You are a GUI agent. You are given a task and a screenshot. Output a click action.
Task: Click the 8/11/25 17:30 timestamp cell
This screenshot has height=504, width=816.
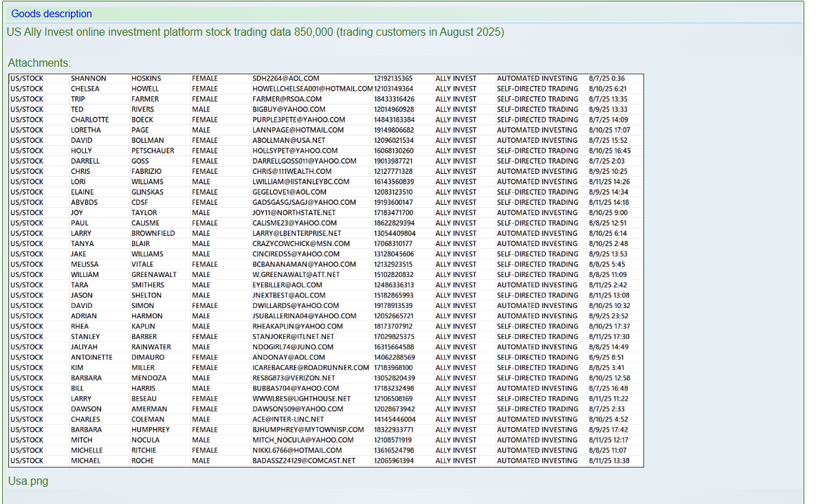[x=609, y=337]
